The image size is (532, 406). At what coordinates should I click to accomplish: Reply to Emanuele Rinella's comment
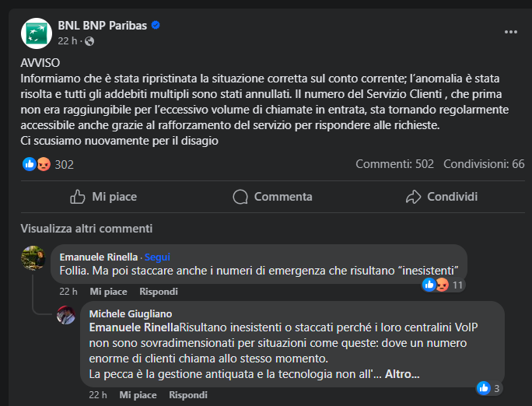pyautogui.click(x=158, y=292)
